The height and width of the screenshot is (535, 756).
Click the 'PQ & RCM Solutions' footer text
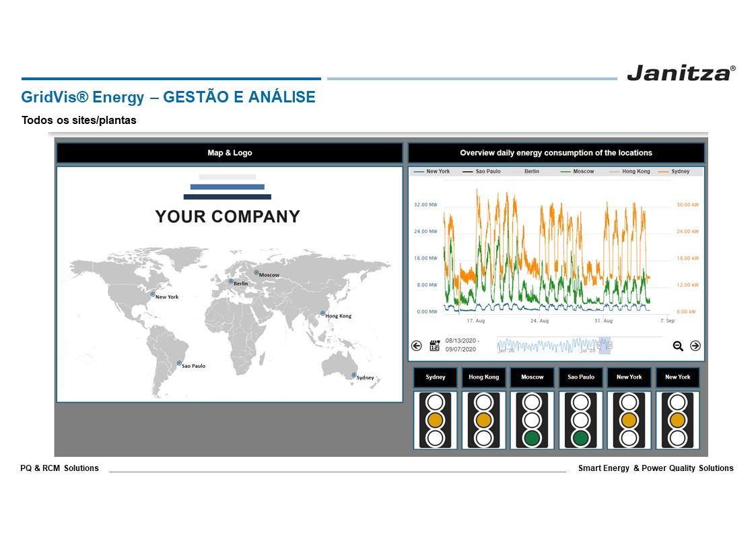coord(59,468)
